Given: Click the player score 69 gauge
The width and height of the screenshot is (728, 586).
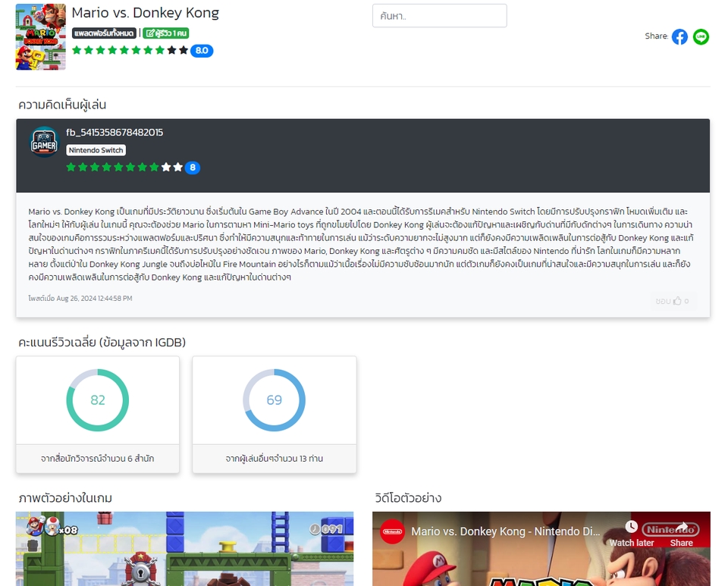Looking at the screenshot, I should pyautogui.click(x=274, y=400).
